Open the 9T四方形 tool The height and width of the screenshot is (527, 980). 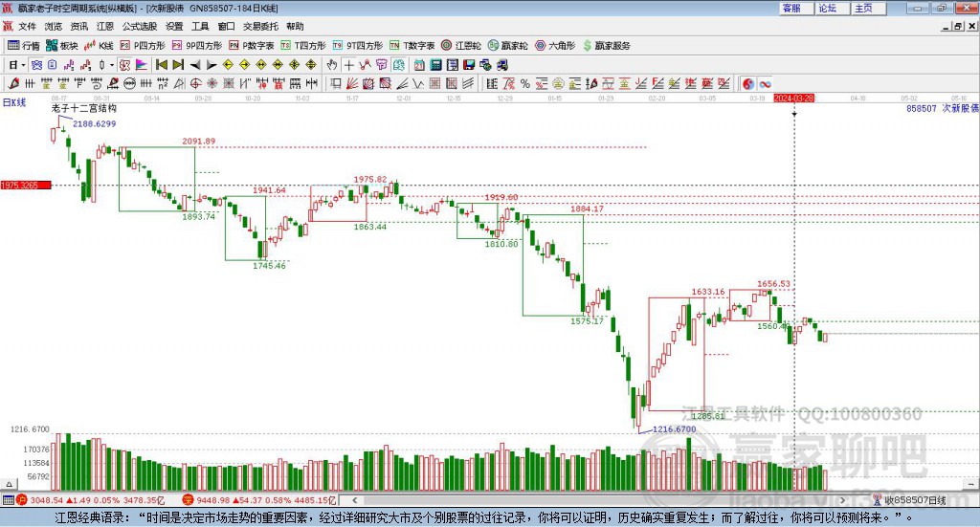click(358, 46)
